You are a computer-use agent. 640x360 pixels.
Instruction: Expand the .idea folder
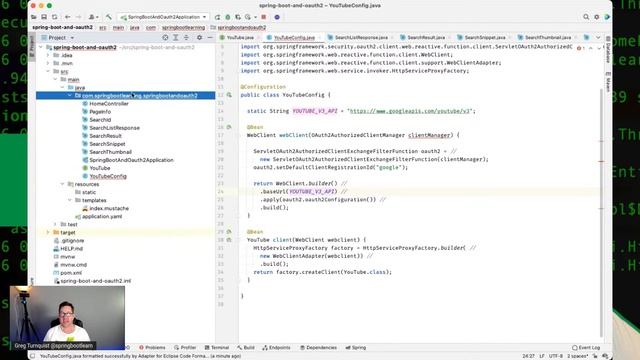pos(48,55)
